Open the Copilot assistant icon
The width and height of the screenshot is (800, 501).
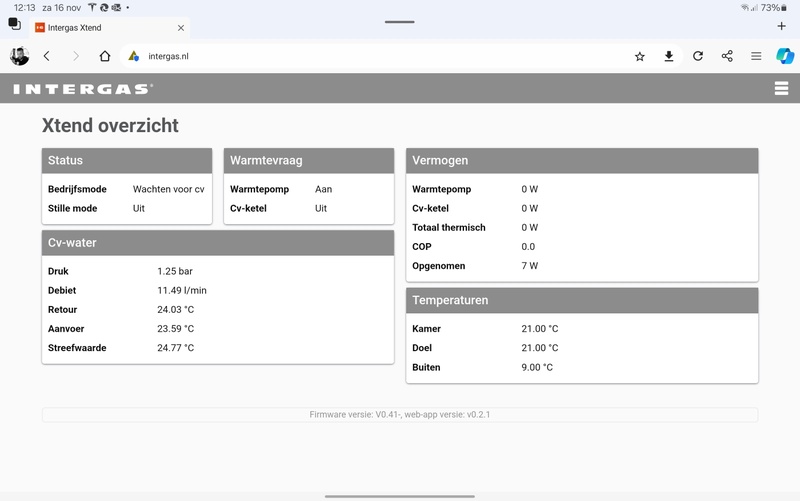(x=785, y=56)
